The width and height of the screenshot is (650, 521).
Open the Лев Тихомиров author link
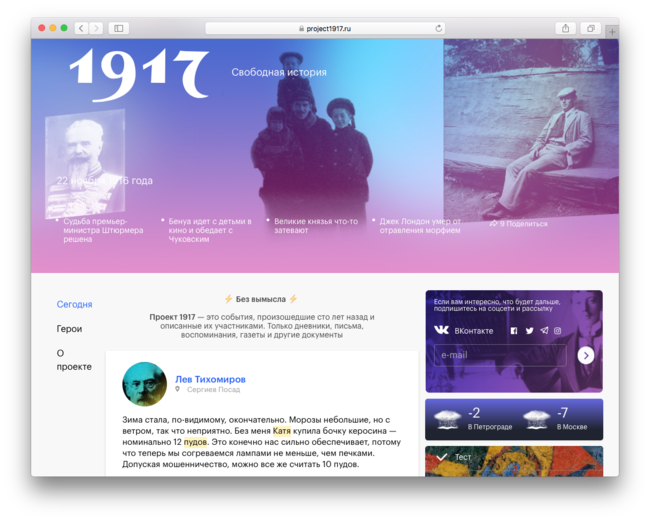(210, 379)
